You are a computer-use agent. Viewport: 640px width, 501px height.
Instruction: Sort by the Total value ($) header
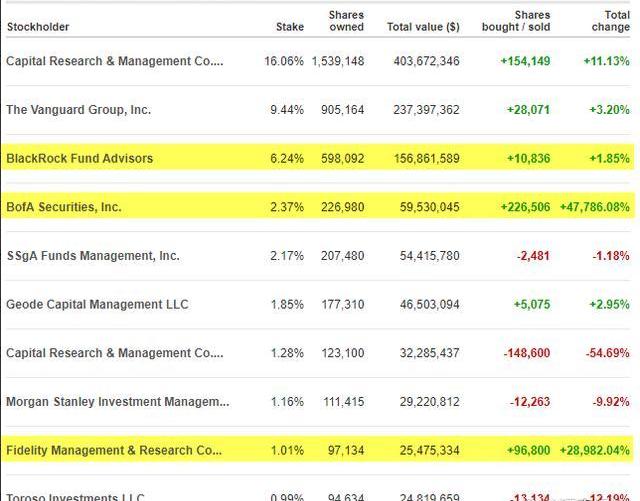pyautogui.click(x=423, y=27)
